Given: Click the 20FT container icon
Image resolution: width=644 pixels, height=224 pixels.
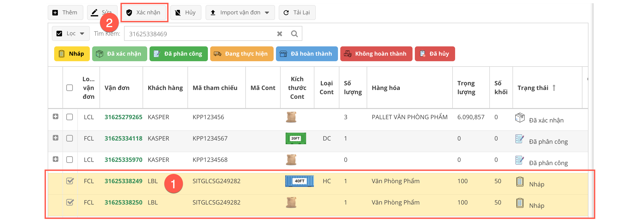Looking at the screenshot, I should (296, 138).
